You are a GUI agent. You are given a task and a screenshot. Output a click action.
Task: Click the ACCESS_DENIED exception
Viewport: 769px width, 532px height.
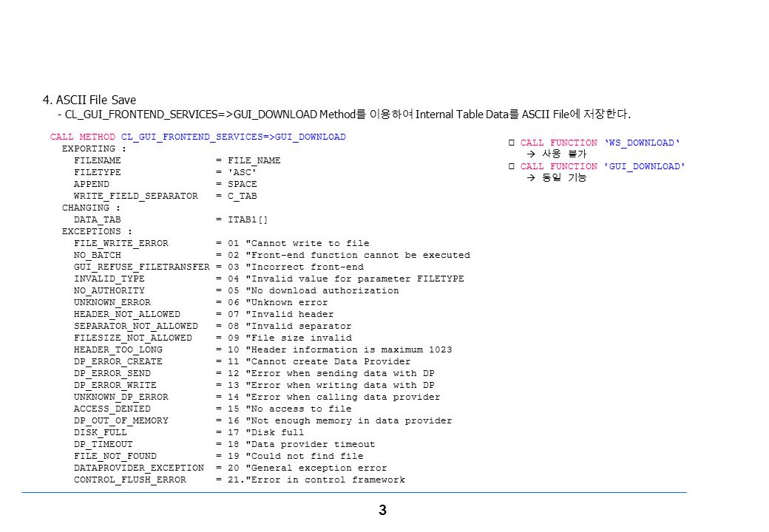pos(112,409)
